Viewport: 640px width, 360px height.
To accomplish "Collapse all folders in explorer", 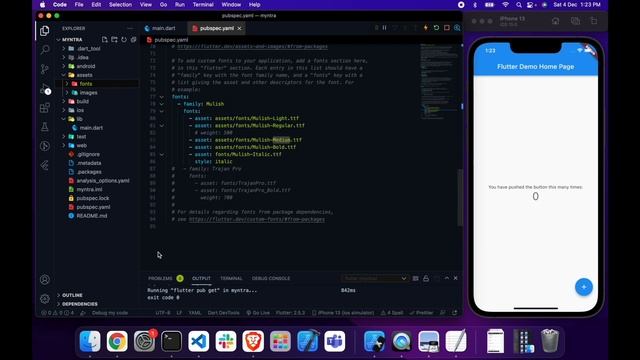I will (133, 40).
